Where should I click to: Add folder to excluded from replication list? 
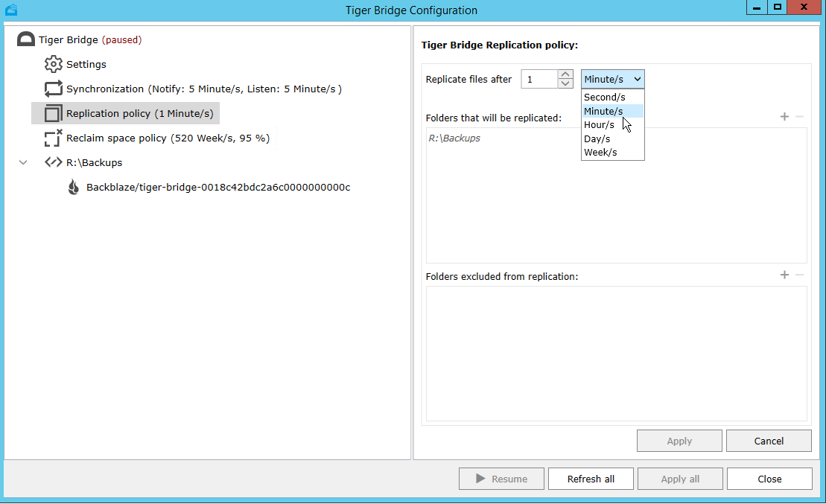[784, 275]
